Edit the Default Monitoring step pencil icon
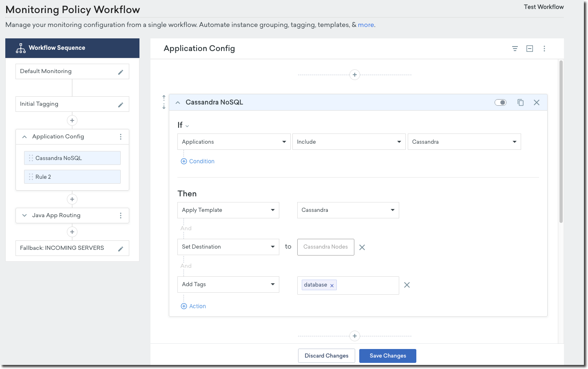 (x=121, y=72)
